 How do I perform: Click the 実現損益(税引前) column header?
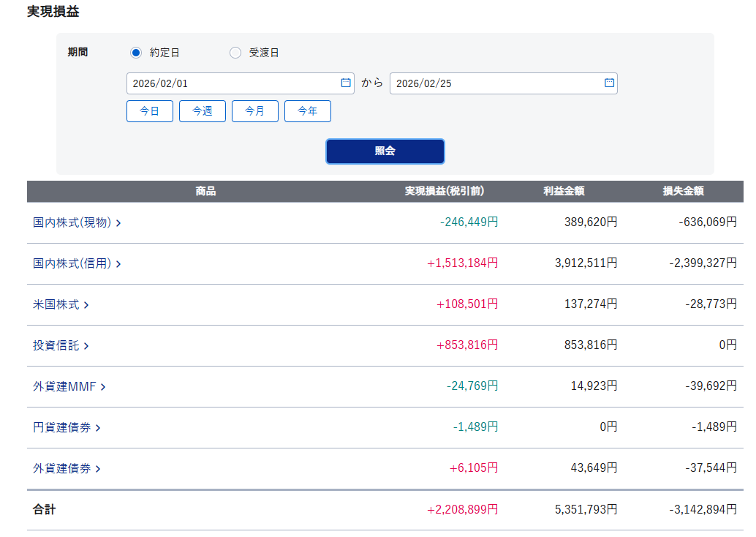pyautogui.click(x=445, y=192)
